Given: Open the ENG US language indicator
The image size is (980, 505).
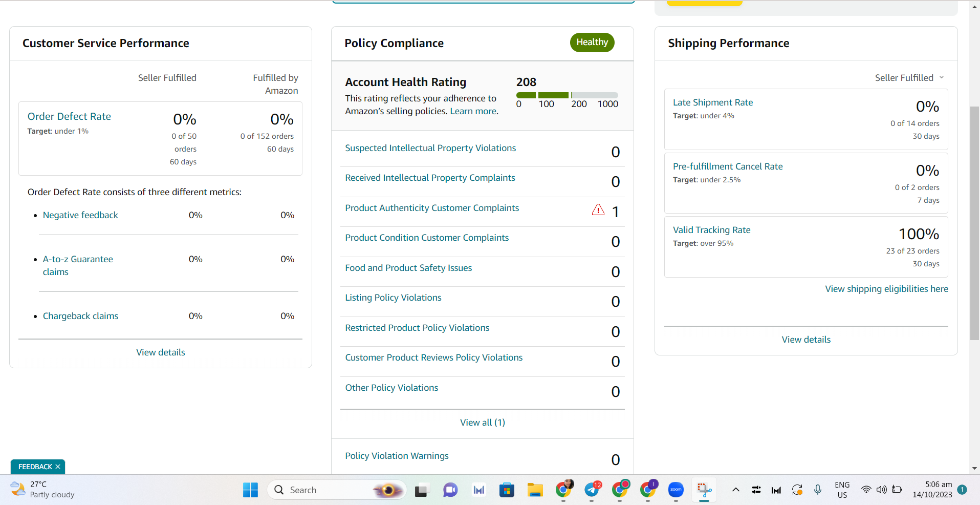Looking at the screenshot, I should [842, 490].
